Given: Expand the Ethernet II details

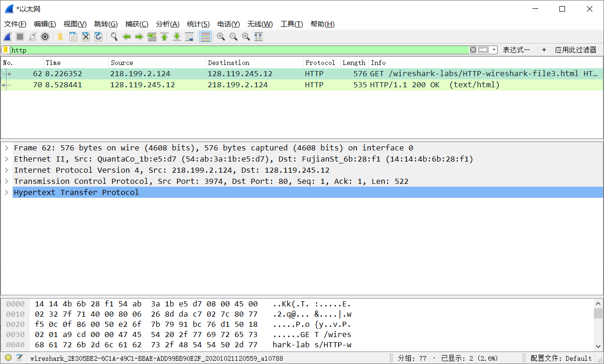Looking at the screenshot, I should point(6,159).
